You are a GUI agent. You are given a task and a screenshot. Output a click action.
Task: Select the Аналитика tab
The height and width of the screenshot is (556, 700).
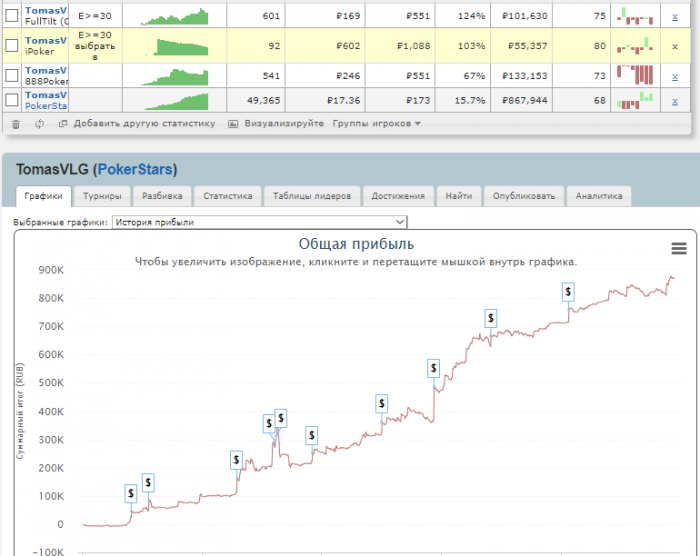tap(599, 196)
